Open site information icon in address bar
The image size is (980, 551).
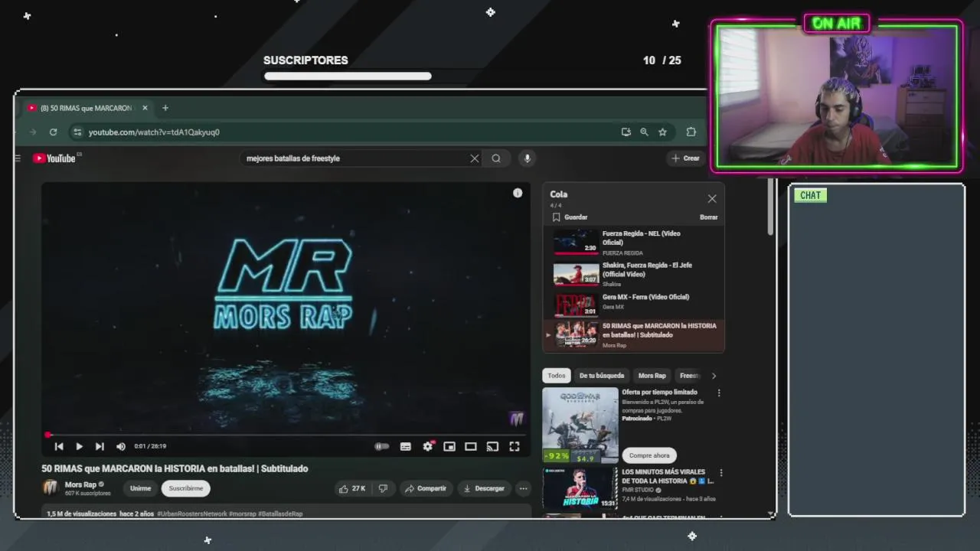coord(77,132)
